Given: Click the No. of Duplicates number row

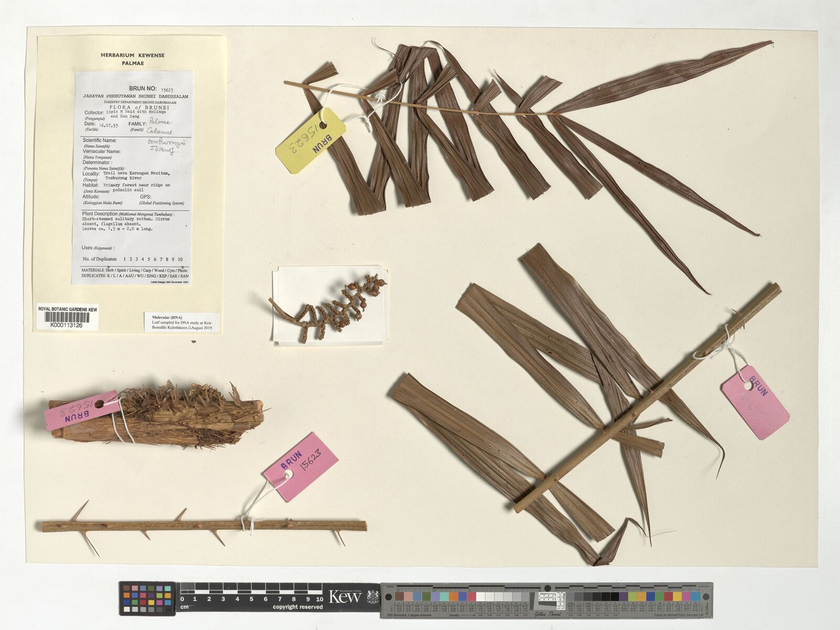Looking at the screenshot, I should click(132, 259).
